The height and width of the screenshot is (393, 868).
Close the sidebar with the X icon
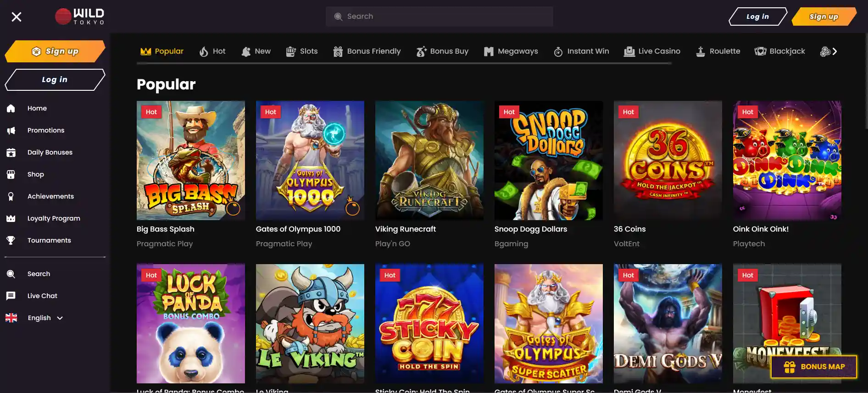[x=17, y=17]
